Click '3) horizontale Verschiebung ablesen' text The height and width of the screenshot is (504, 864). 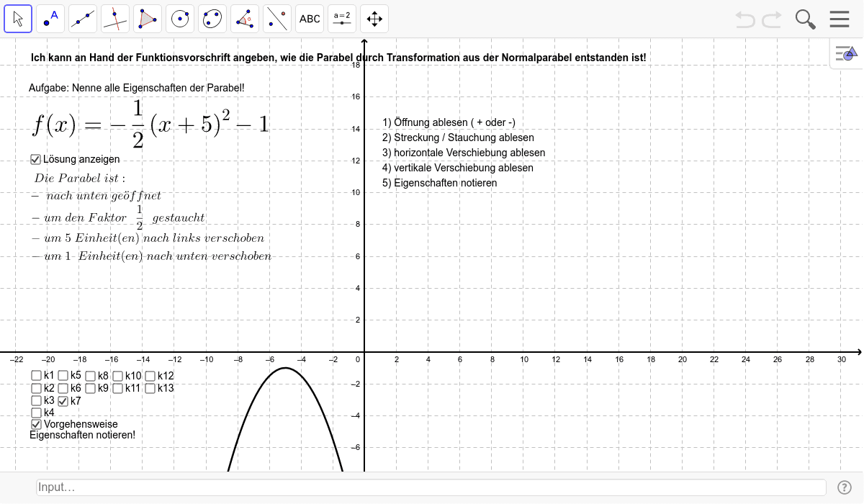pyautogui.click(x=464, y=153)
